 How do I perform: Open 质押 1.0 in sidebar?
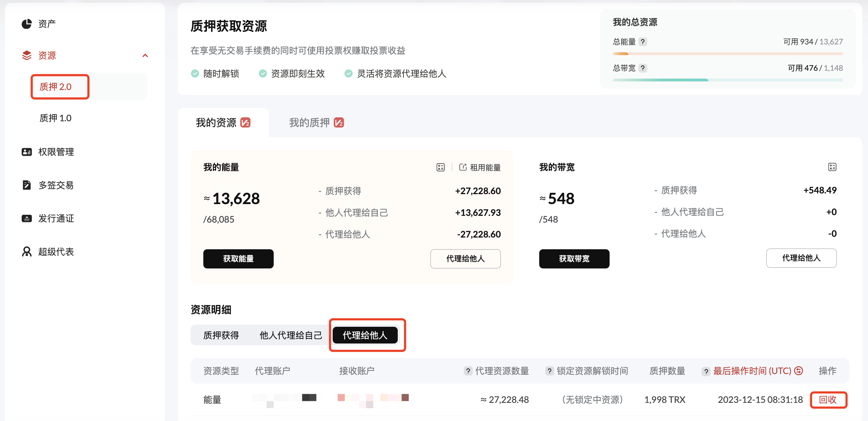[55, 118]
